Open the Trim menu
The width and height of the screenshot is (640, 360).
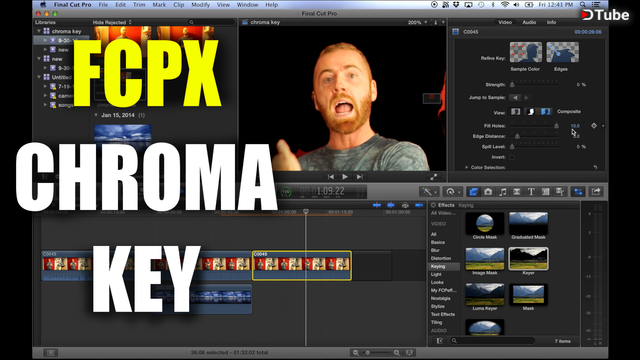click(139, 5)
